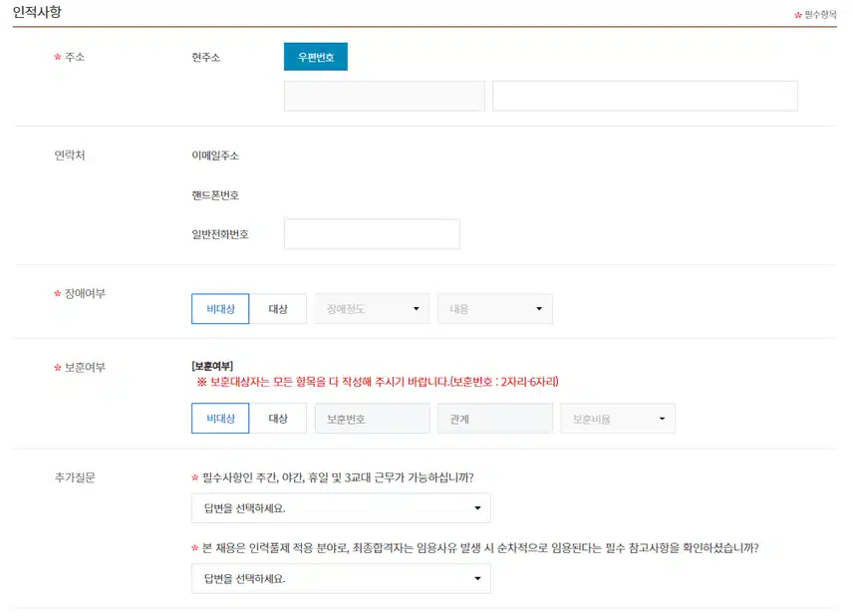853x616 pixels.
Task: Click the 인력풀제 question text
Action: click(x=480, y=548)
